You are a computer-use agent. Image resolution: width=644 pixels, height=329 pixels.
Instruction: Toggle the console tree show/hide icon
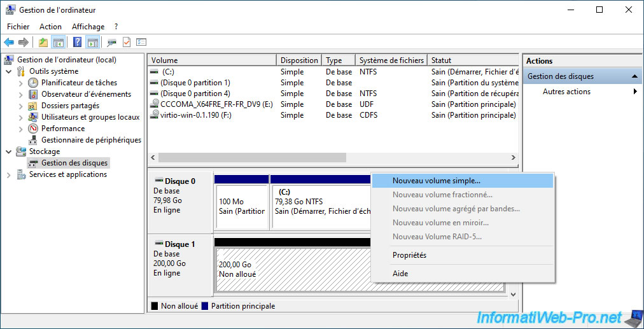pyautogui.click(x=58, y=42)
